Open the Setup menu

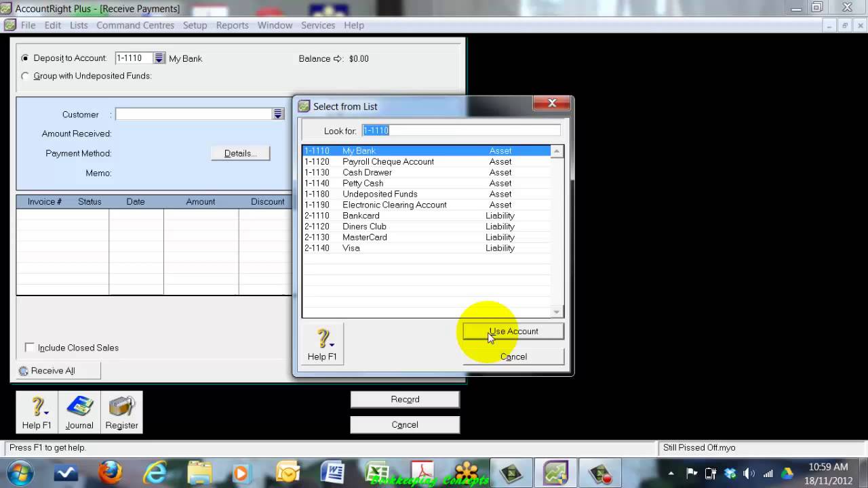[x=195, y=25]
